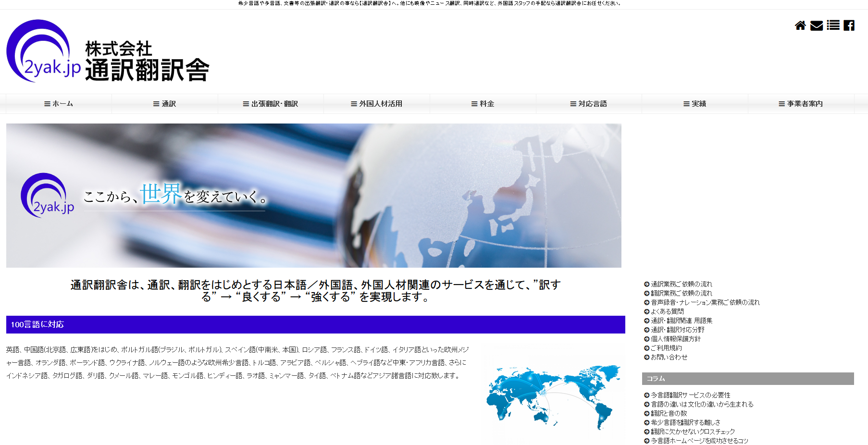Click the list sitemap icon
This screenshot has width=868, height=445.
coord(833,25)
